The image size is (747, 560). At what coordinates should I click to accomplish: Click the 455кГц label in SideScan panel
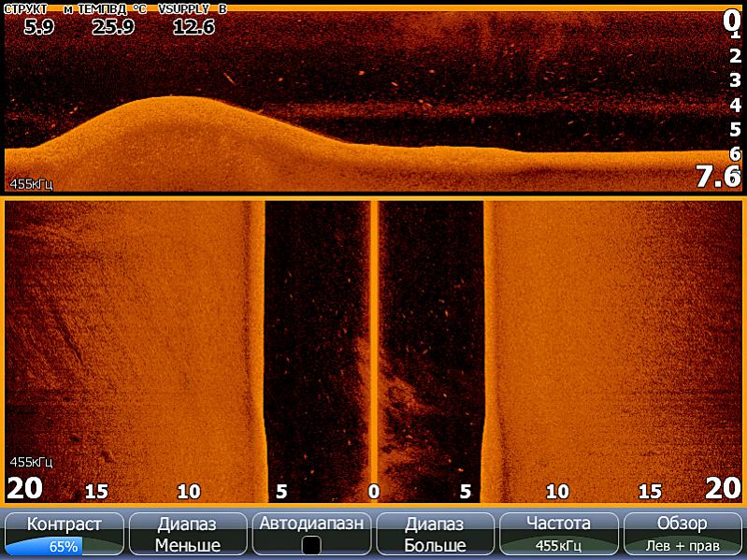click(x=32, y=462)
